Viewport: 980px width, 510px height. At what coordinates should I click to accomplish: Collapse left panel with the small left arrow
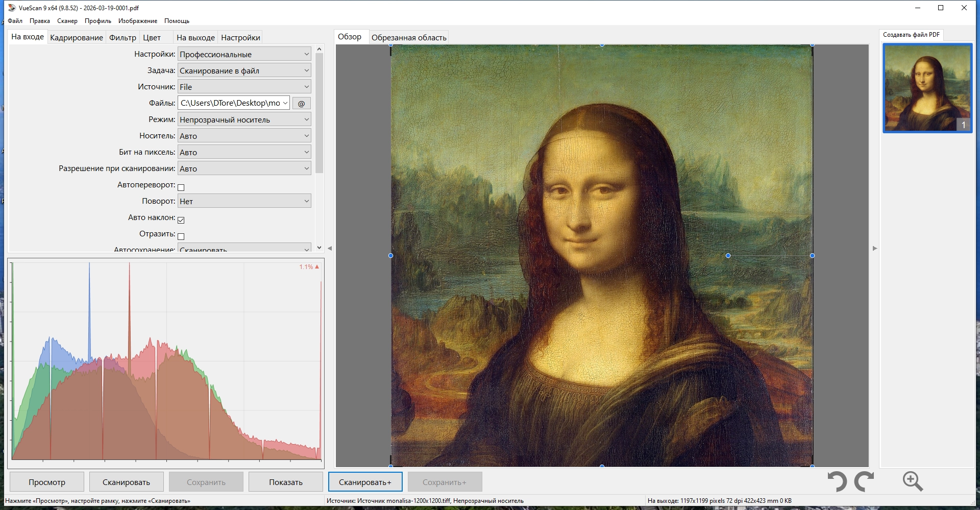tap(330, 249)
